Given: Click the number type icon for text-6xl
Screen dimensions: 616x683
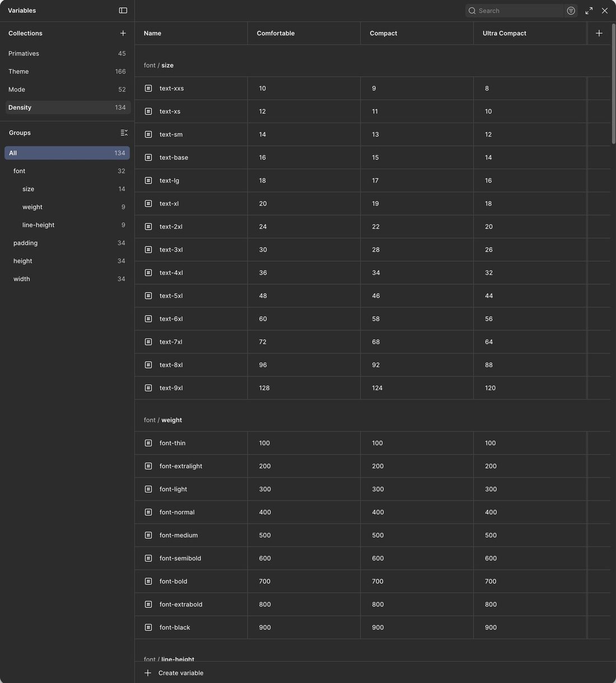Looking at the screenshot, I should [x=148, y=319].
